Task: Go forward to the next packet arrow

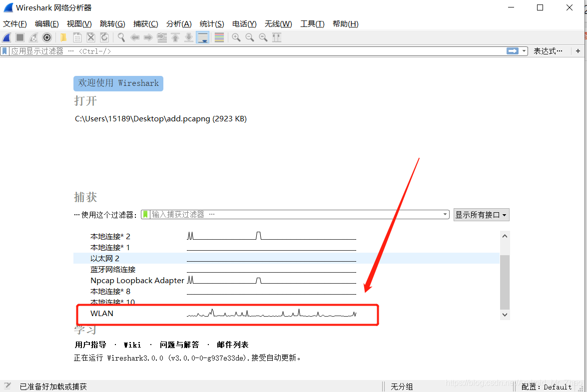Action: pyautogui.click(x=148, y=37)
